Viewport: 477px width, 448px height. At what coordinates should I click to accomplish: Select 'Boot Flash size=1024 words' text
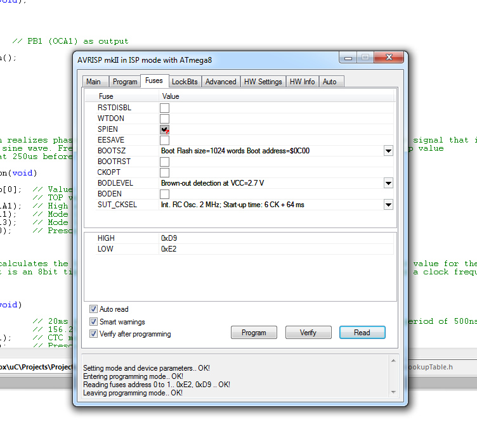(x=203, y=151)
